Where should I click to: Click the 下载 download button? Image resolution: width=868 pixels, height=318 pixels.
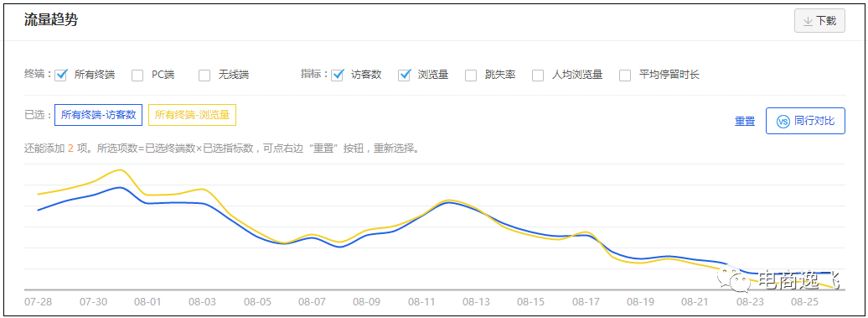819,21
